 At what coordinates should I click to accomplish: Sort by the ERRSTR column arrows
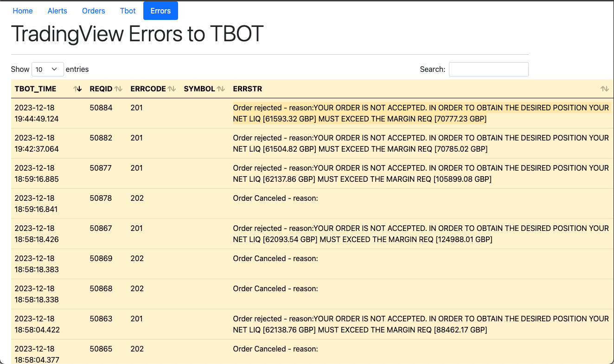(x=604, y=89)
